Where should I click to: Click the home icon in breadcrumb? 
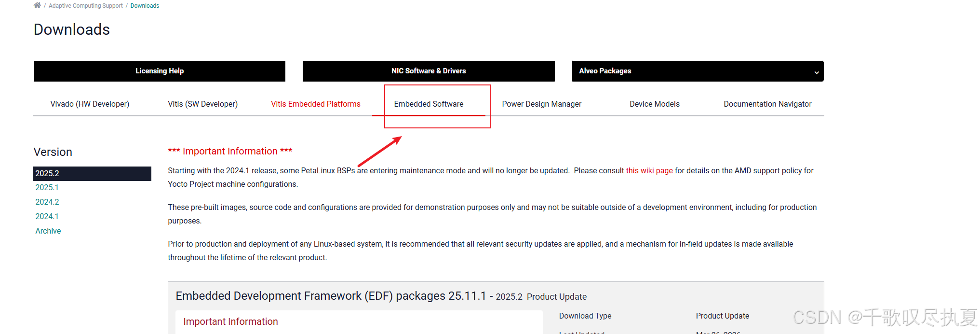[37, 5]
